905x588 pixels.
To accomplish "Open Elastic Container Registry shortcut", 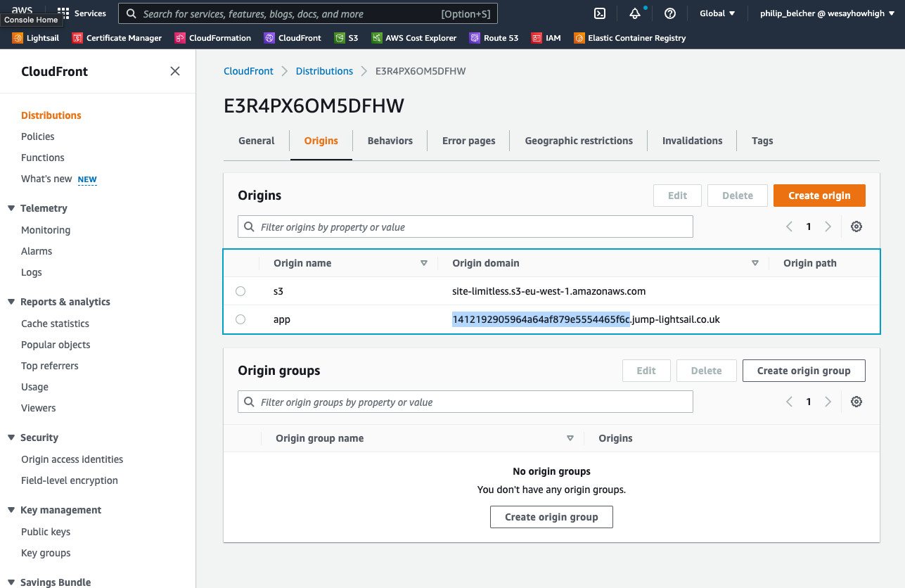I will [629, 38].
